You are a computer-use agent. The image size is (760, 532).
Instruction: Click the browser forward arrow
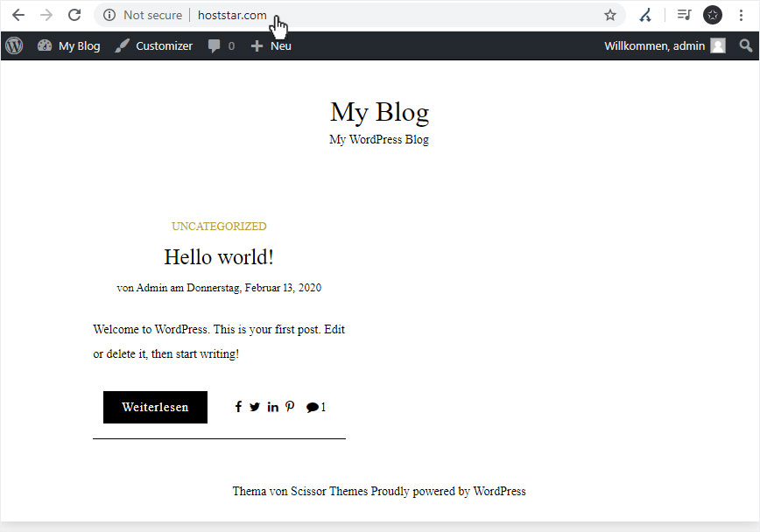click(46, 15)
